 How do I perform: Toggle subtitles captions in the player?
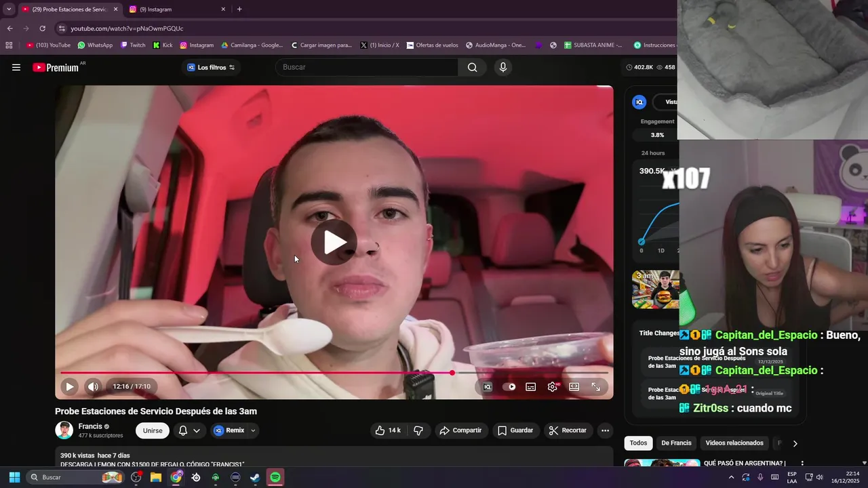tap(531, 386)
